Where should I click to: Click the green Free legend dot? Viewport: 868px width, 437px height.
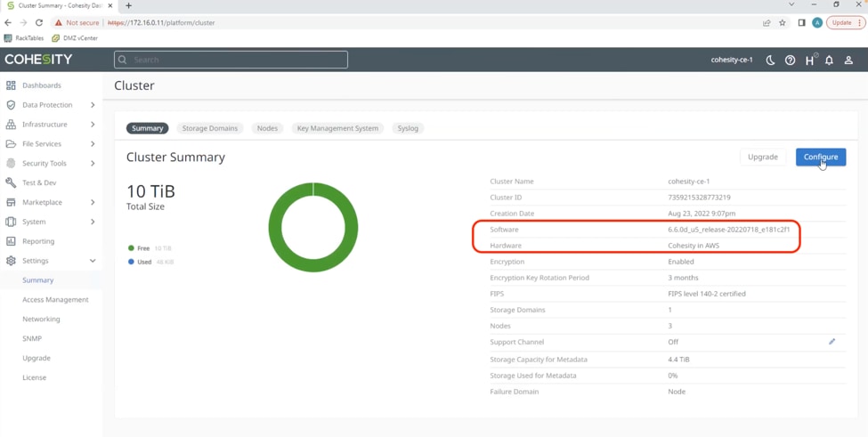click(x=131, y=248)
